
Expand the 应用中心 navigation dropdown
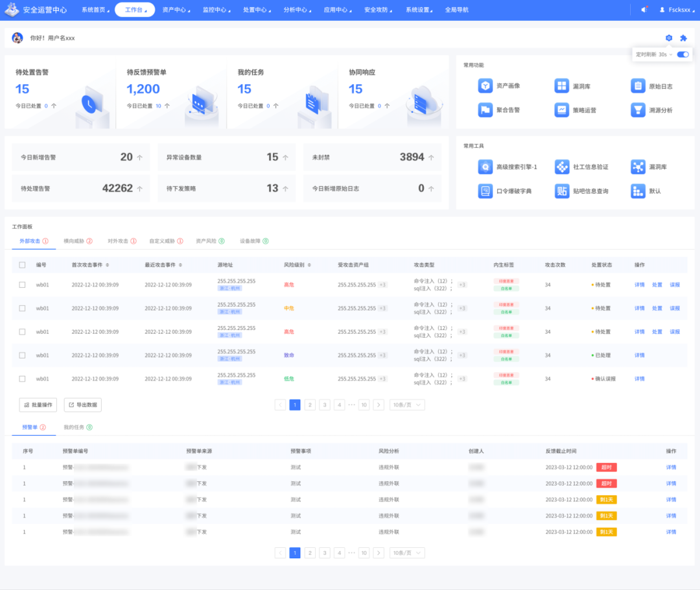click(338, 10)
